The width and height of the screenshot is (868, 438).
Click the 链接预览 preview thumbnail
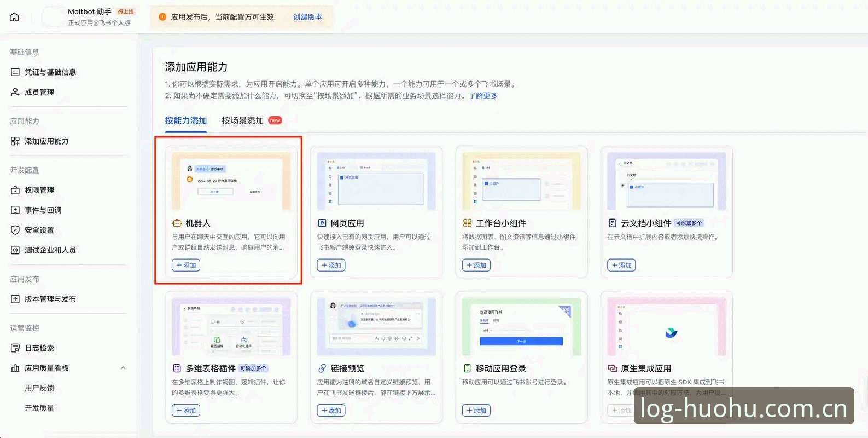(376, 327)
